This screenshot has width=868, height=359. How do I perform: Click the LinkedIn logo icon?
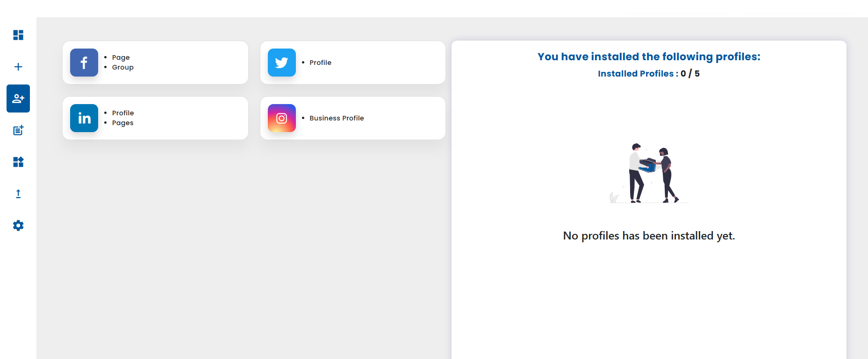[x=84, y=118]
